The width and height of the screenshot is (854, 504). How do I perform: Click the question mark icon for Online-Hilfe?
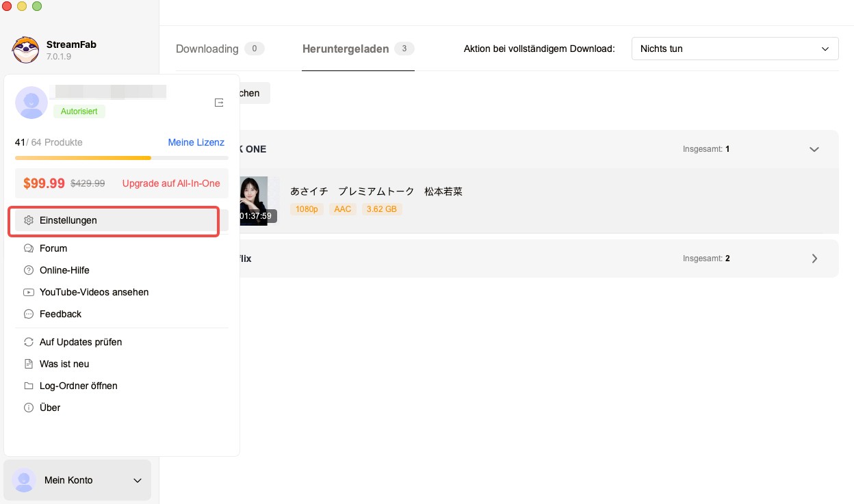pyautogui.click(x=29, y=270)
